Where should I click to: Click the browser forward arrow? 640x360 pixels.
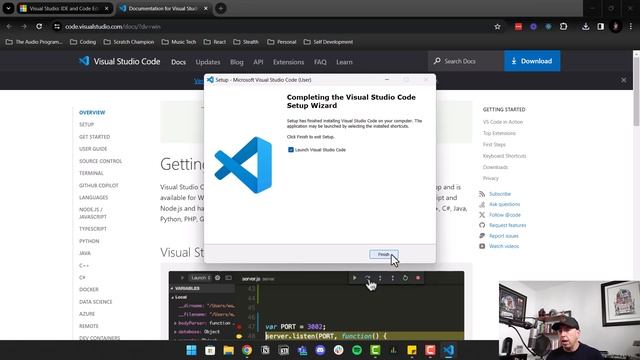[24, 27]
